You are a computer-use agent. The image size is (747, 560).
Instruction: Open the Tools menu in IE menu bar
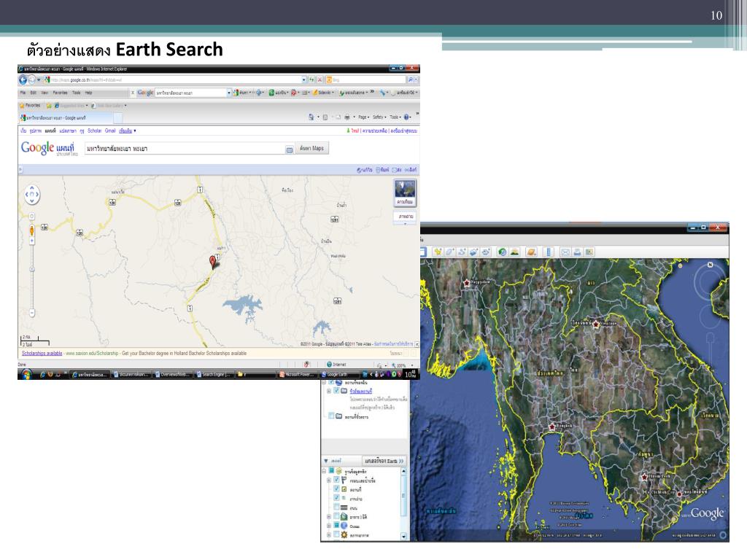click(76, 93)
